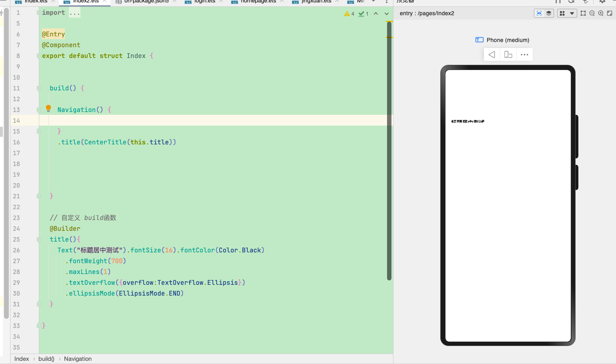This screenshot has height=364, width=616.
Task: Switch to the jingxuan.ets tab
Action: point(316,2)
